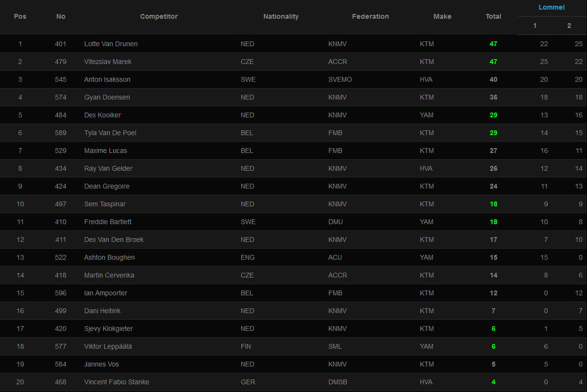Select competitor Dex Van Den Broek
Viewport: 587px width, 392px height.
[x=114, y=240]
